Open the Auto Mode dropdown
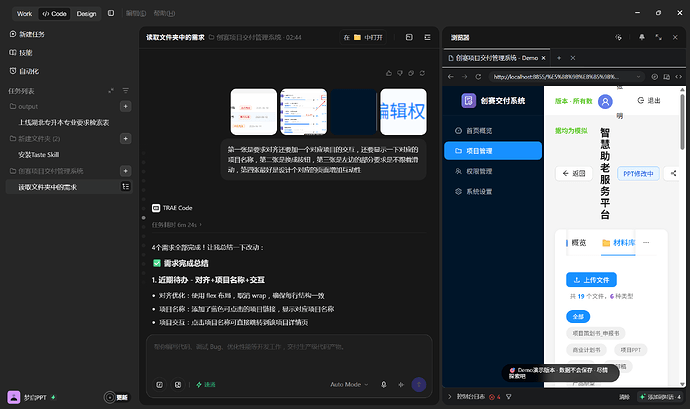The image size is (690, 409). point(349,384)
